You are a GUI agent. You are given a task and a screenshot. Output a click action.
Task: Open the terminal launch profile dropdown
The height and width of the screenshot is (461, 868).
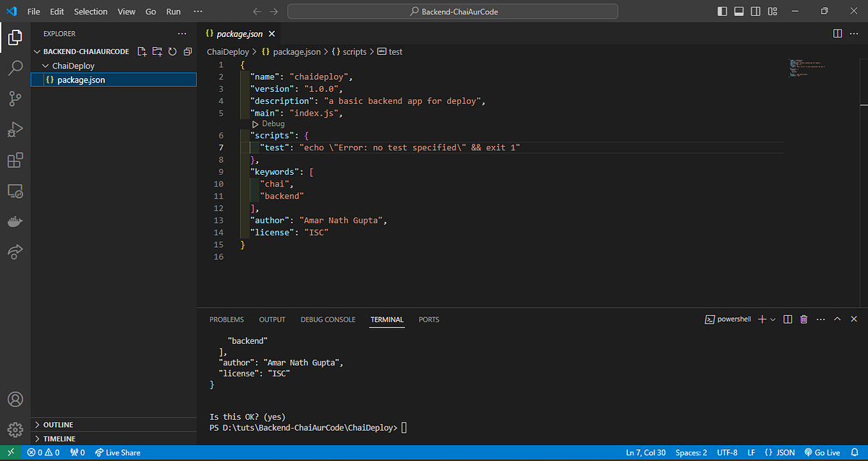(771, 319)
